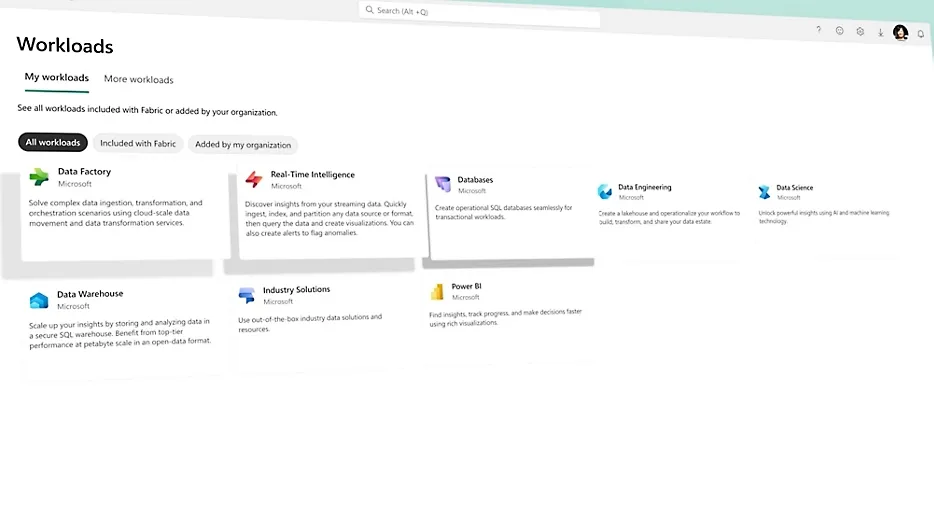Click the Power BI workload icon

(437, 291)
